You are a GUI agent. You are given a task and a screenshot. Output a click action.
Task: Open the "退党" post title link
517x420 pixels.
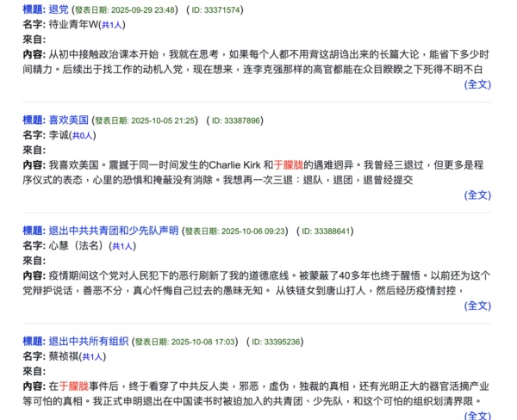pos(58,9)
